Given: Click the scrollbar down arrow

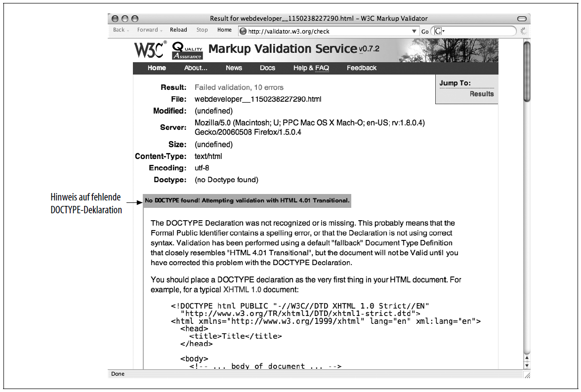Looking at the screenshot, I should 527,365.
